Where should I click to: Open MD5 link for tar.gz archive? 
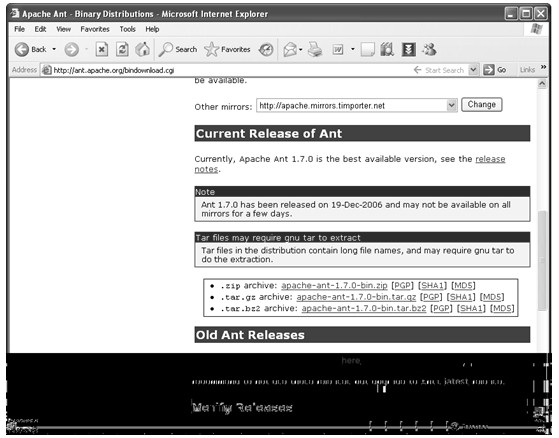point(492,297)
